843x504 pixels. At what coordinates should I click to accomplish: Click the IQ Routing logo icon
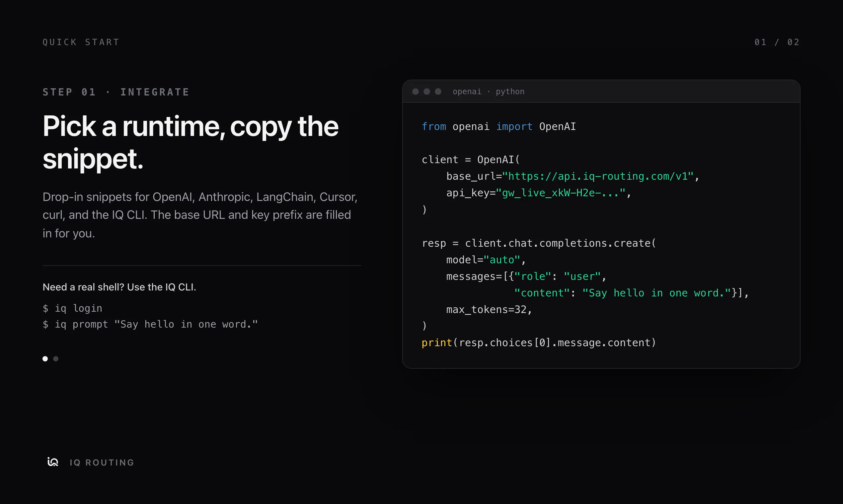coord(53,462)
